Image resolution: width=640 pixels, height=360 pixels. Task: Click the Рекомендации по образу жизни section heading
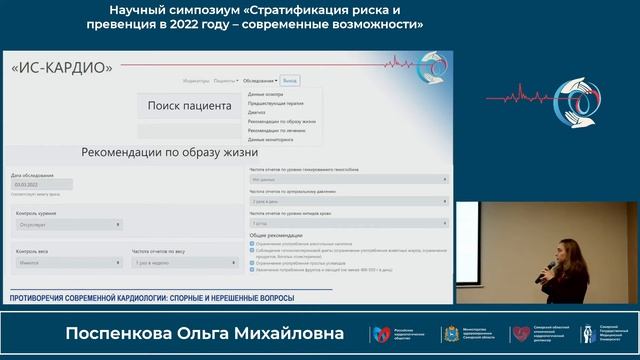point(169,152)
